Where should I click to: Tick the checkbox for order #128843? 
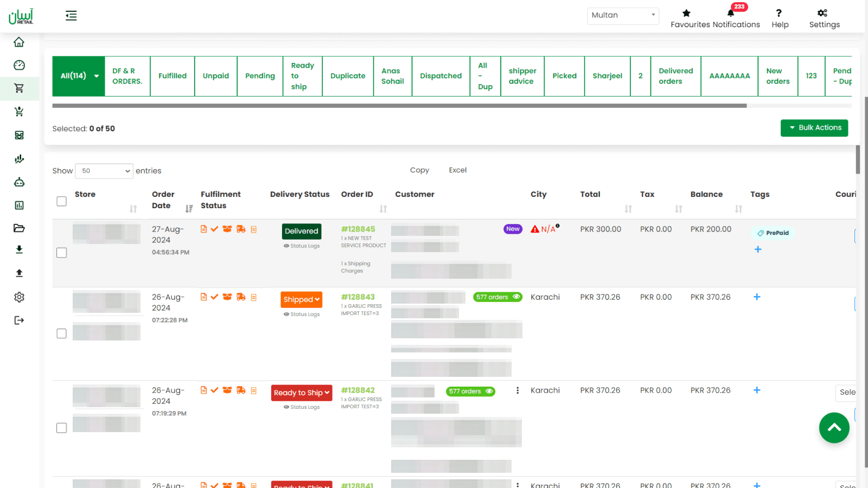pyautogui.click(x=61, y=333)
